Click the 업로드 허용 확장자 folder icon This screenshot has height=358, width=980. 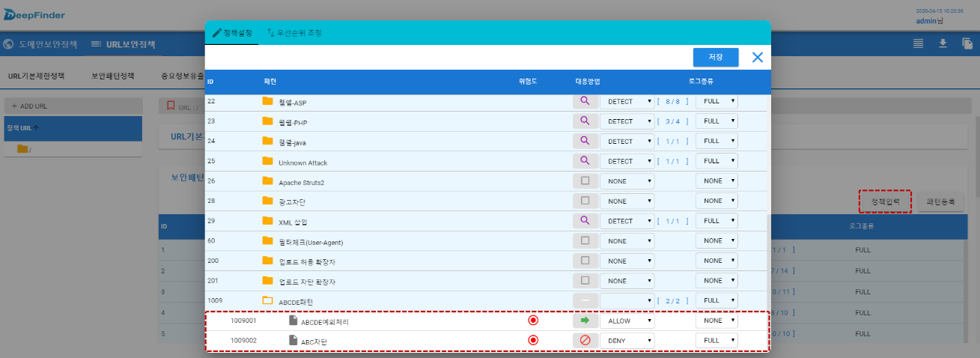267,261
